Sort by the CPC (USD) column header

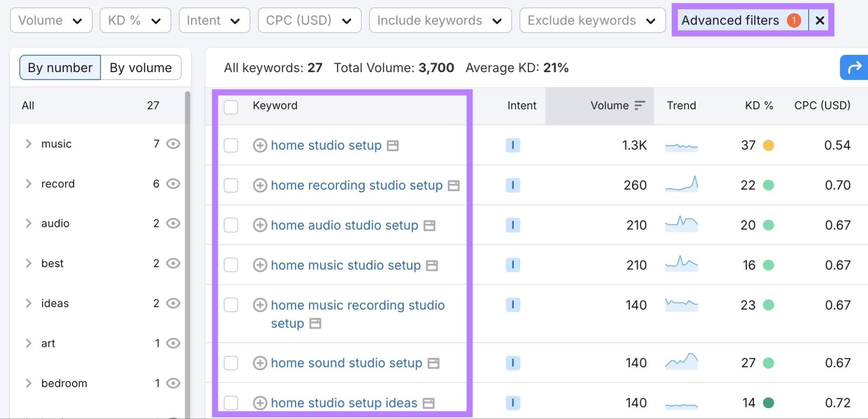[x=822, y=106]
